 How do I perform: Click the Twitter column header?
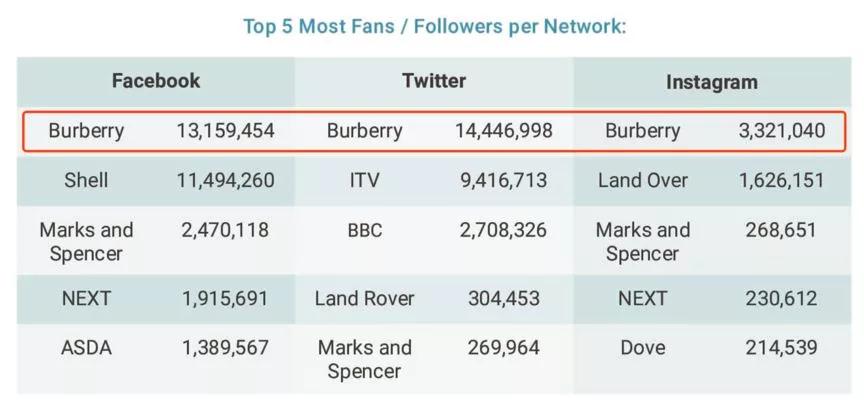pos(434,81)
